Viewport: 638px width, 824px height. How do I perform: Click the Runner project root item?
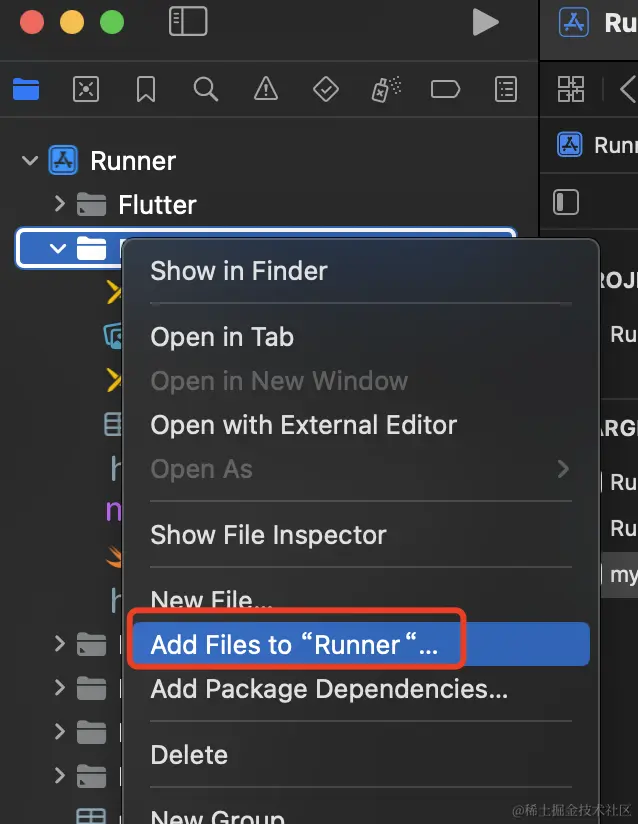tap(132, 161)
